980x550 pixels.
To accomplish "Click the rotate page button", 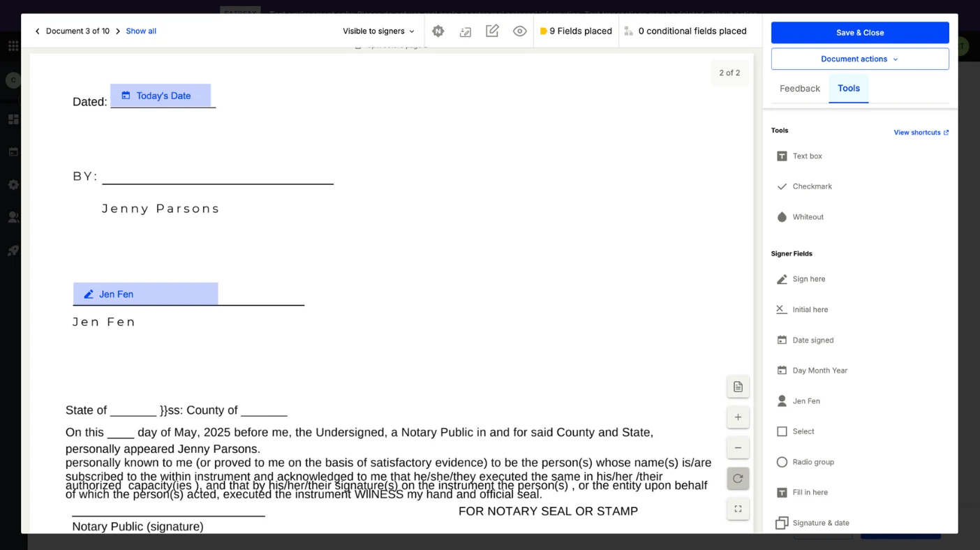I will [x=738, y=479].
